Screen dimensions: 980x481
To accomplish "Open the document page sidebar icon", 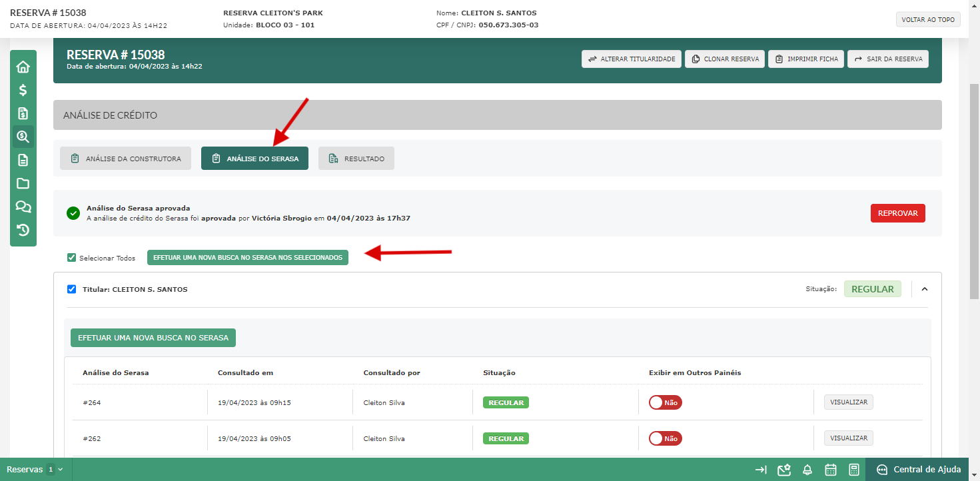I will 23,160.
